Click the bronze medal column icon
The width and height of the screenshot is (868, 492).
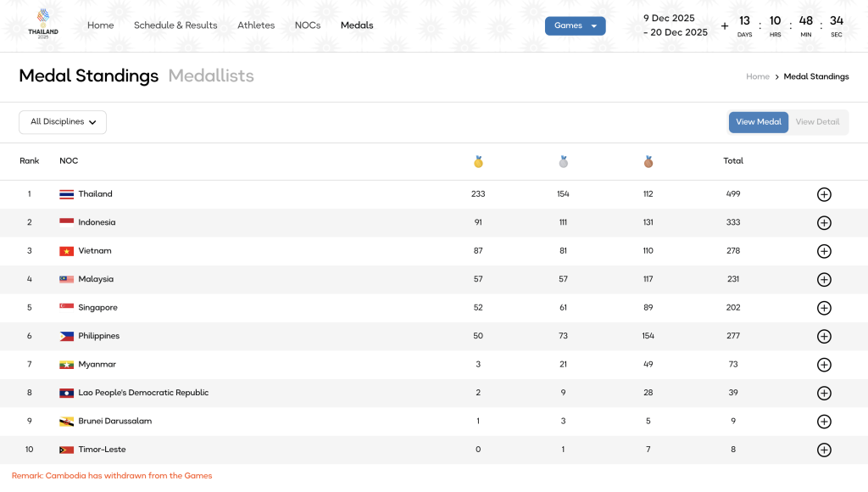coord(648,161)
